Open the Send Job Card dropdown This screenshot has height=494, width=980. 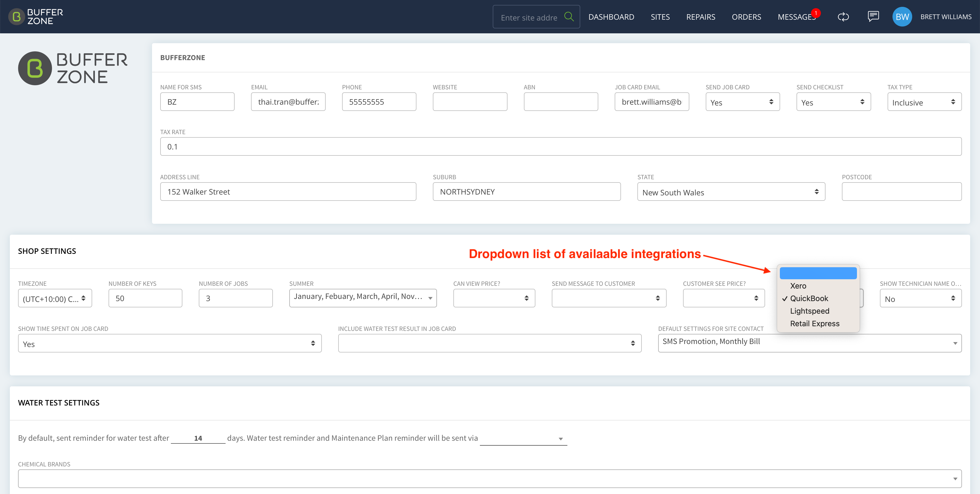pyautogui.click(x=743, y=102)
